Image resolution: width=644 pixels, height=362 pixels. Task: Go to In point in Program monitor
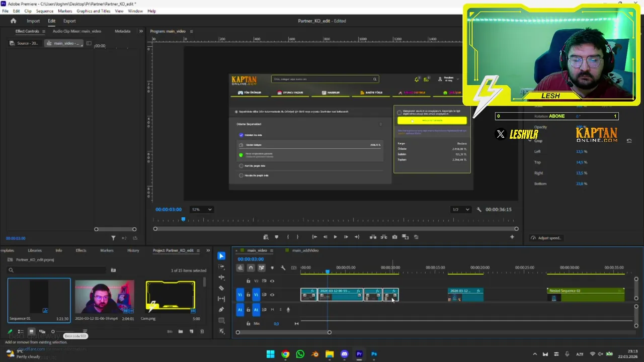(x=314, y=237)
